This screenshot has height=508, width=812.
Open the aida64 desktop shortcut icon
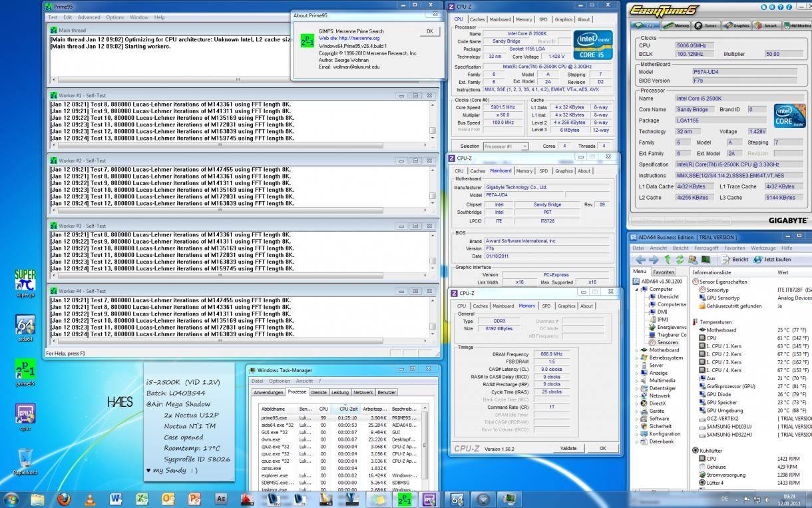(x=25, y=328)
